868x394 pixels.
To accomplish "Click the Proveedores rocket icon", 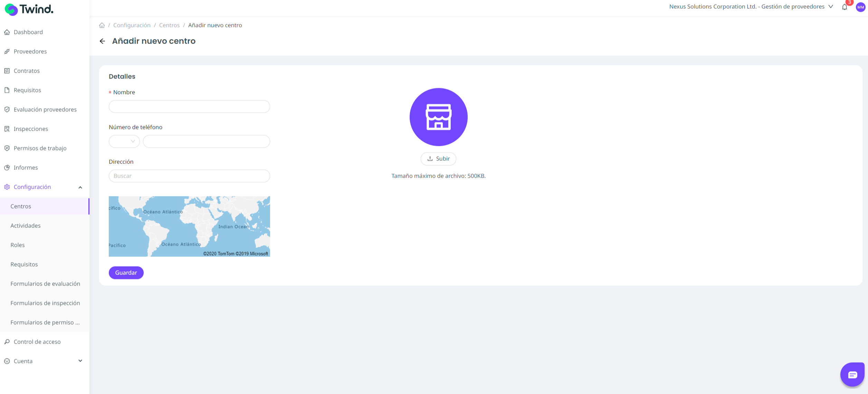I will pos(7,51).
